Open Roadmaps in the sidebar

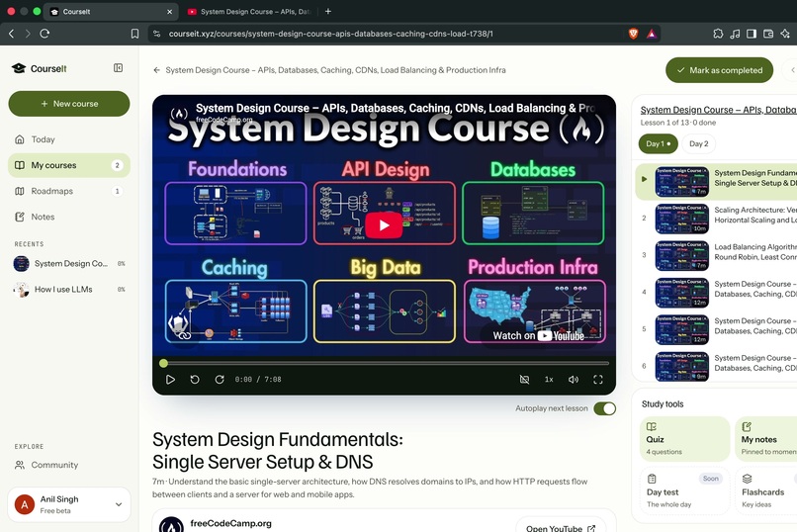click(69, 191)
